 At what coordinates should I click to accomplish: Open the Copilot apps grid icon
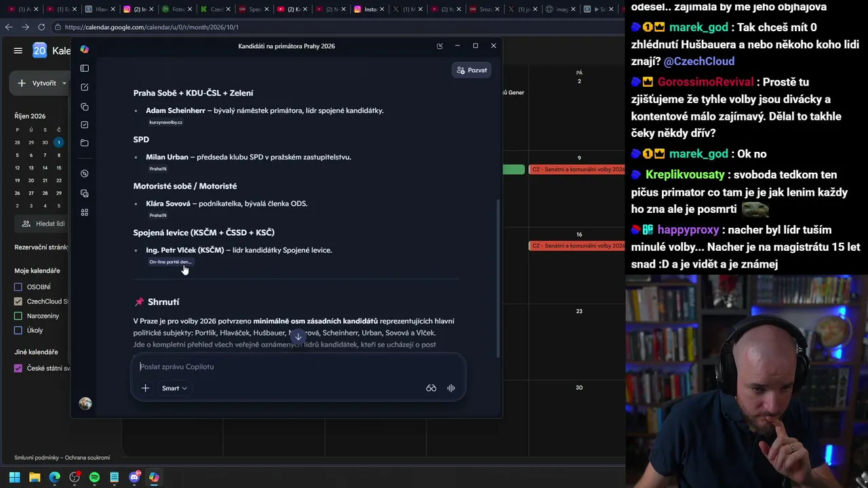click(84, 212)
